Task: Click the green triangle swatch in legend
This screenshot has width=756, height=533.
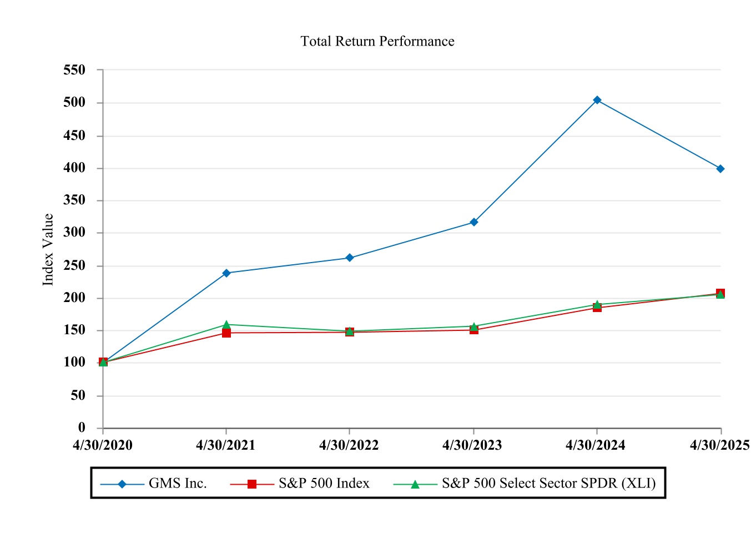Action: pyautogui.click(x=415, y=484)
